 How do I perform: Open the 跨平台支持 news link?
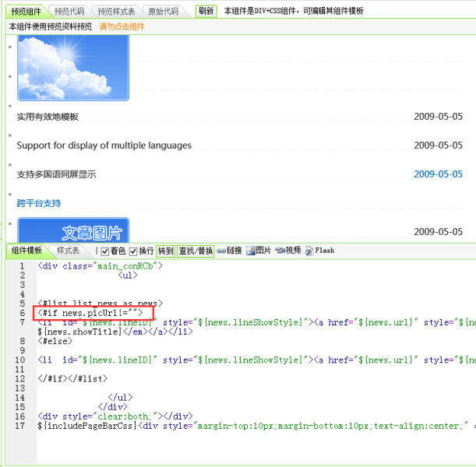[x=39, y=203]
